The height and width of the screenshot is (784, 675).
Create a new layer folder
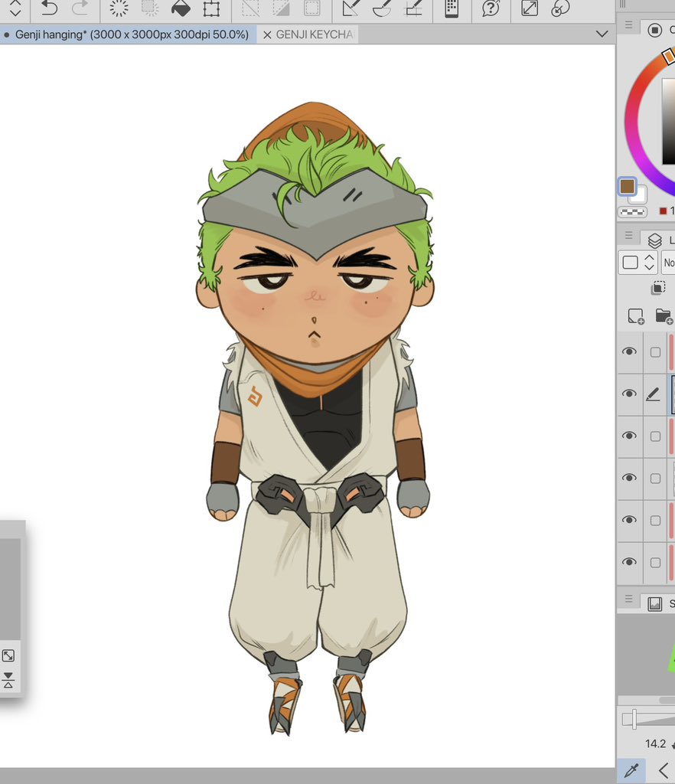click(x=664, y=316)
